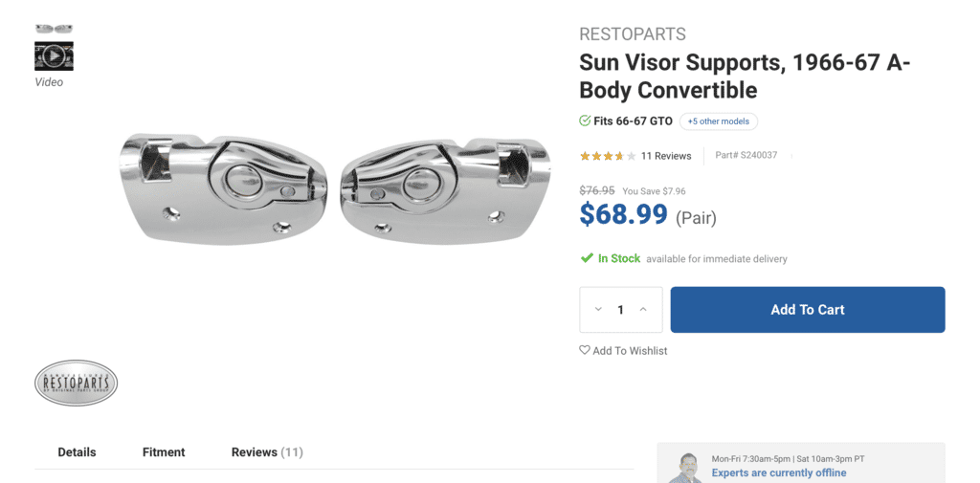Click the green In Stock checkmark
The width and height of the screenshot is (980, 483).
click(587, 258)
